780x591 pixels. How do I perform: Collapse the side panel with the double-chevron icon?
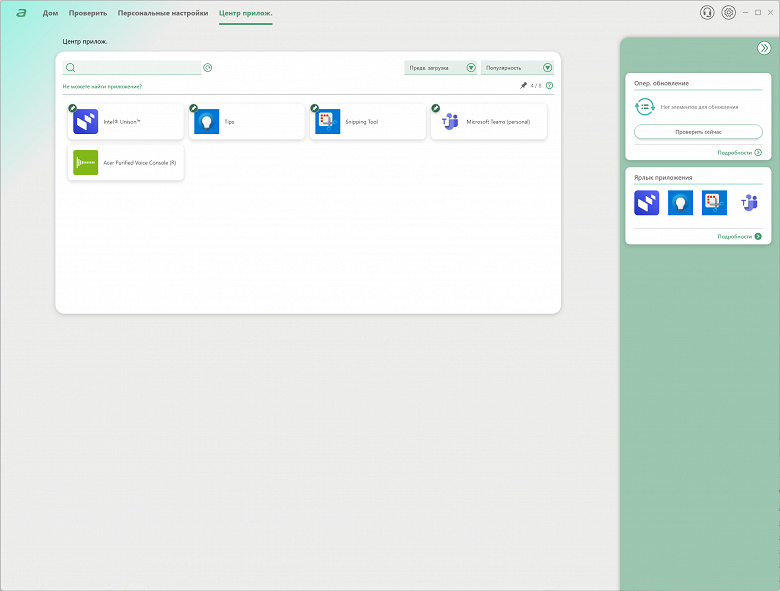tap(764, 48)
